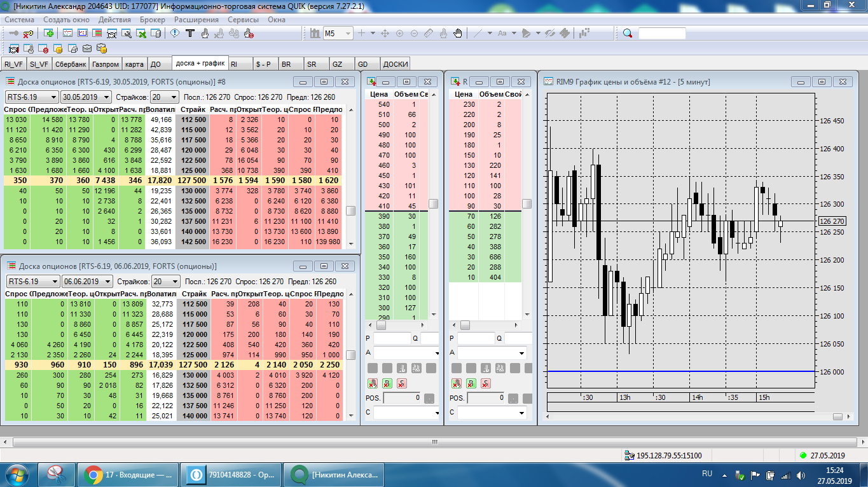Click the key with red cross disconnect icon
Image resolution: width=868 pixels, height=487 pixels.
(29, 33)
